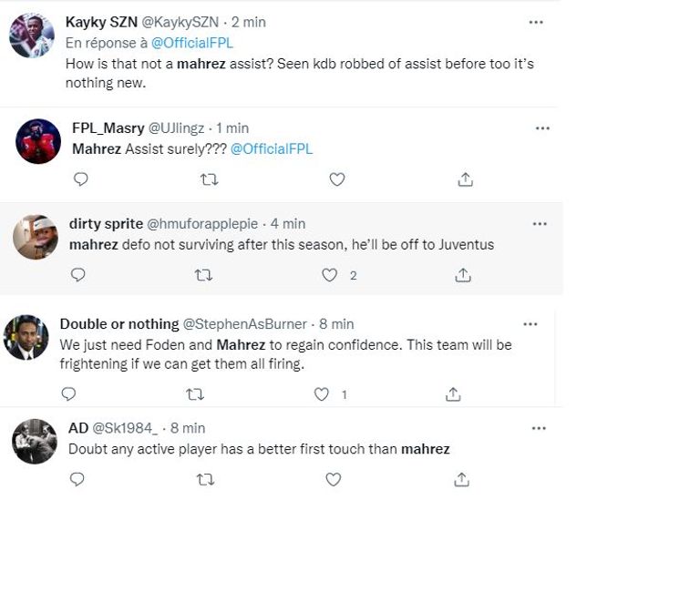
Task: Reply to dirty sprite's tweet
Action: click(78, 275)
